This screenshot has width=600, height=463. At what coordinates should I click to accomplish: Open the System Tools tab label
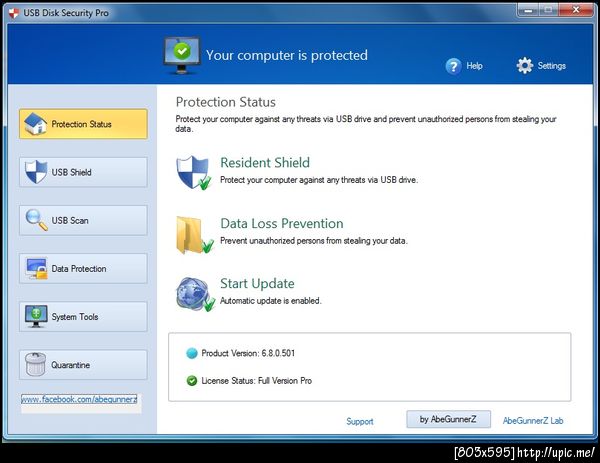(75, 317)
